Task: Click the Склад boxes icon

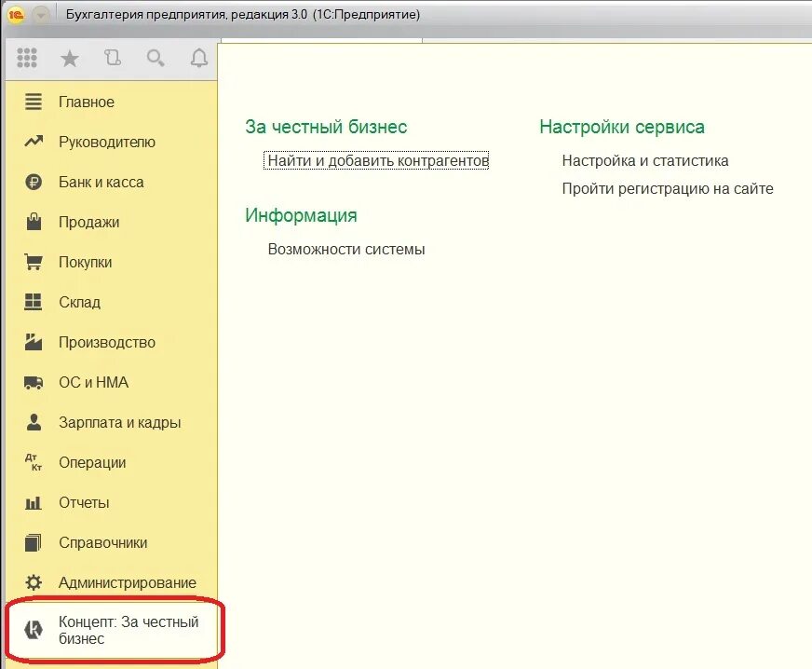Action: [34, 302]
